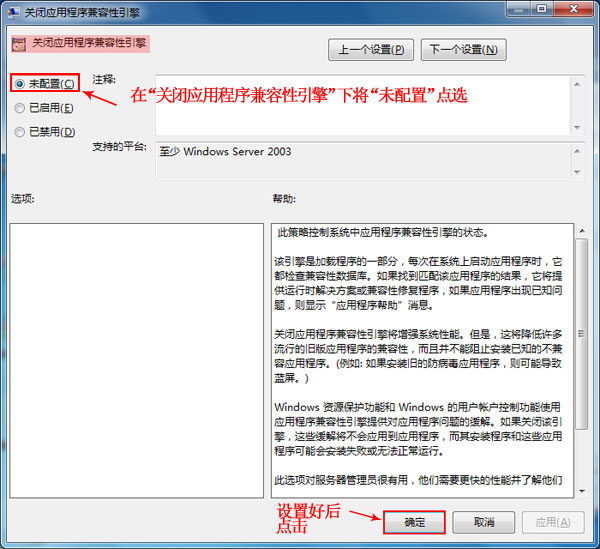Click the 应用(A) button
The height and width of the screenshot is (549, 600).
point(553,522)
